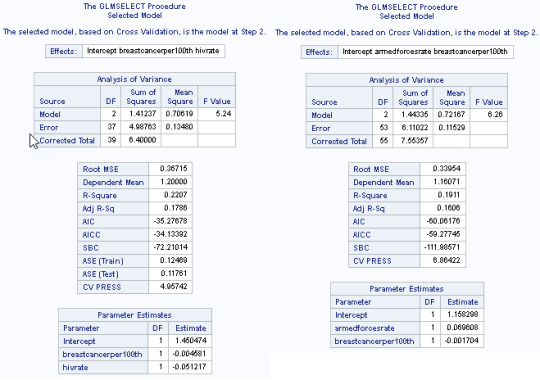
Task: Click Error Mean Square 0.13480
Action: [x=179, y=127]
